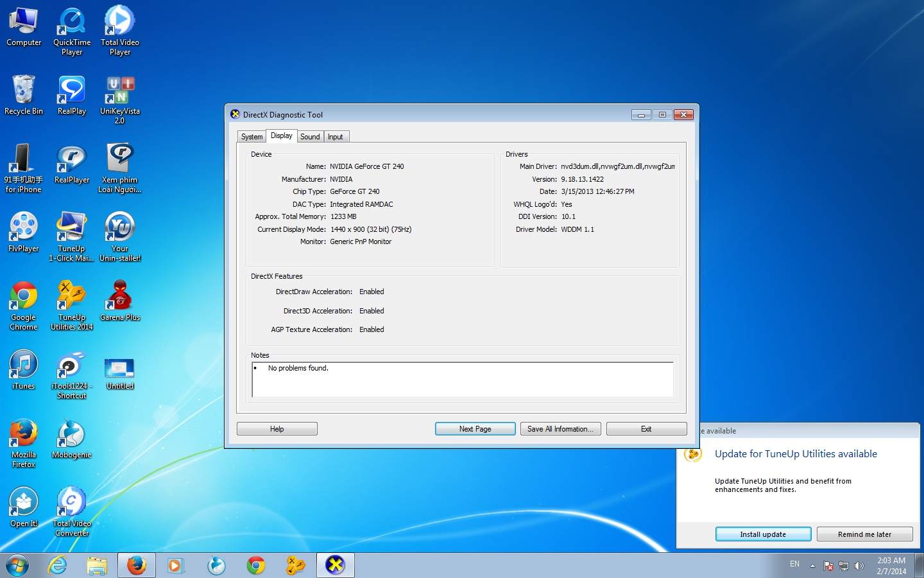Select the DirectX Diagnostic taskbar button
Image resolution: width=924 pixels, height=578 pixels.
(x=336, y=565)
